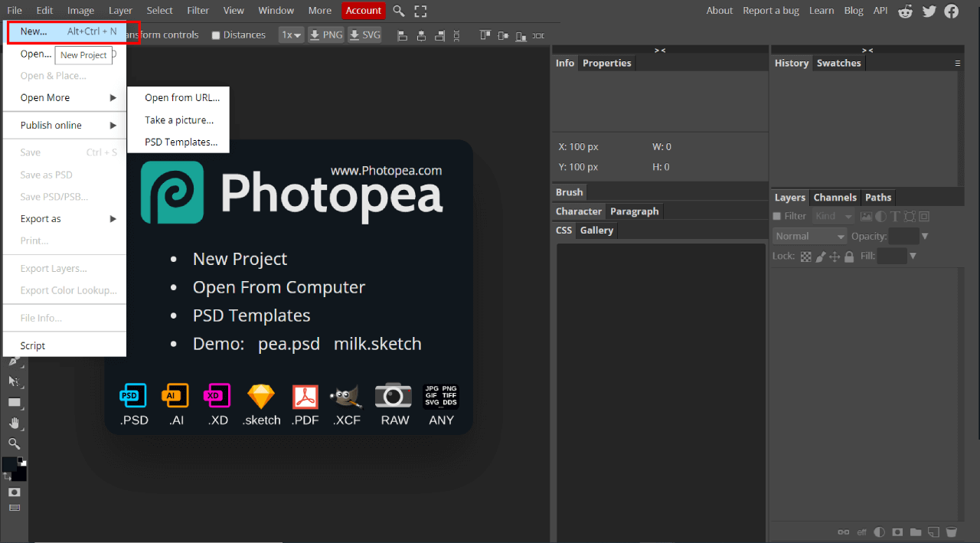Screen dimensions: 980x543
Task: Toggle lock transparent pixels
Action: pyautogui.click(x=805, y=257)
